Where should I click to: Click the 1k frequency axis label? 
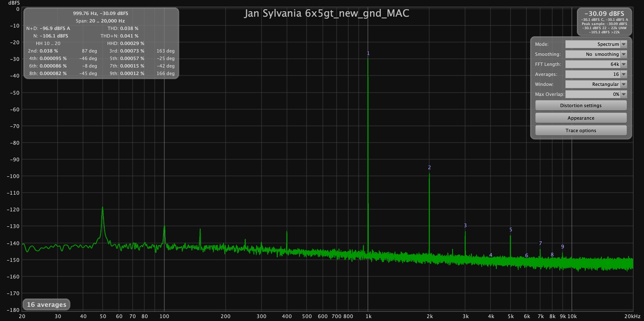(368, 316)
